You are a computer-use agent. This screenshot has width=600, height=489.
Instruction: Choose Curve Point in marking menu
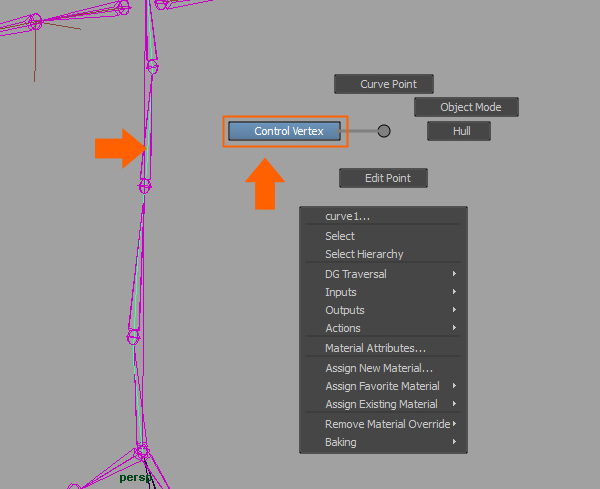pyautogui.click(x=384, y=84)
